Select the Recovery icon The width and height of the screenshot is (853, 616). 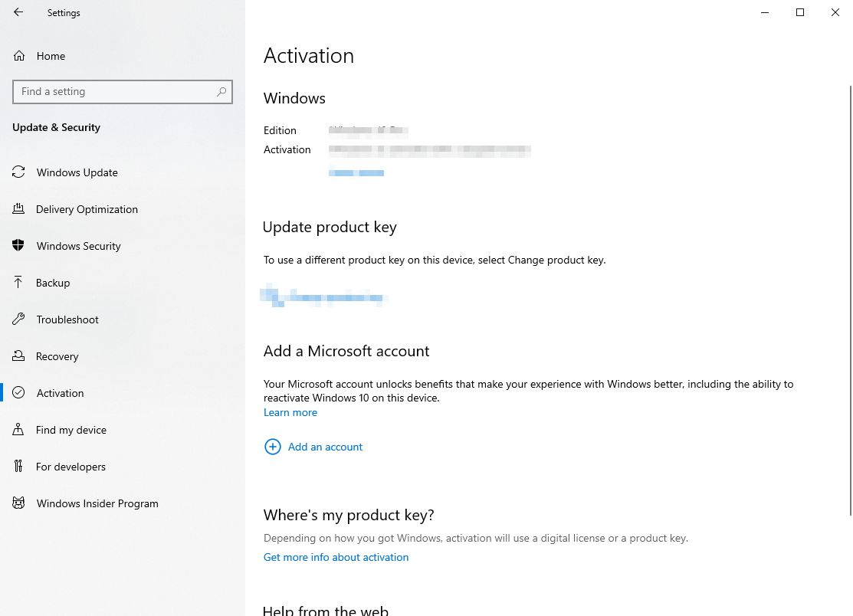(x=18, y=356)
